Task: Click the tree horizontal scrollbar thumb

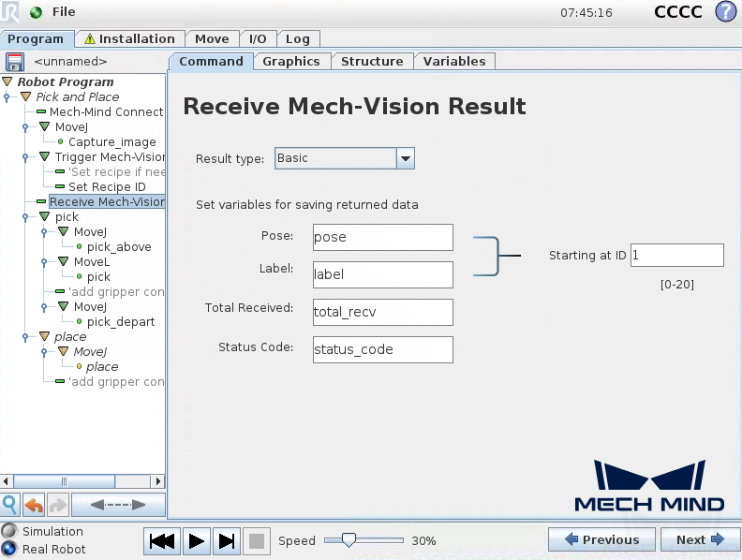Action: tap(65, 481)
